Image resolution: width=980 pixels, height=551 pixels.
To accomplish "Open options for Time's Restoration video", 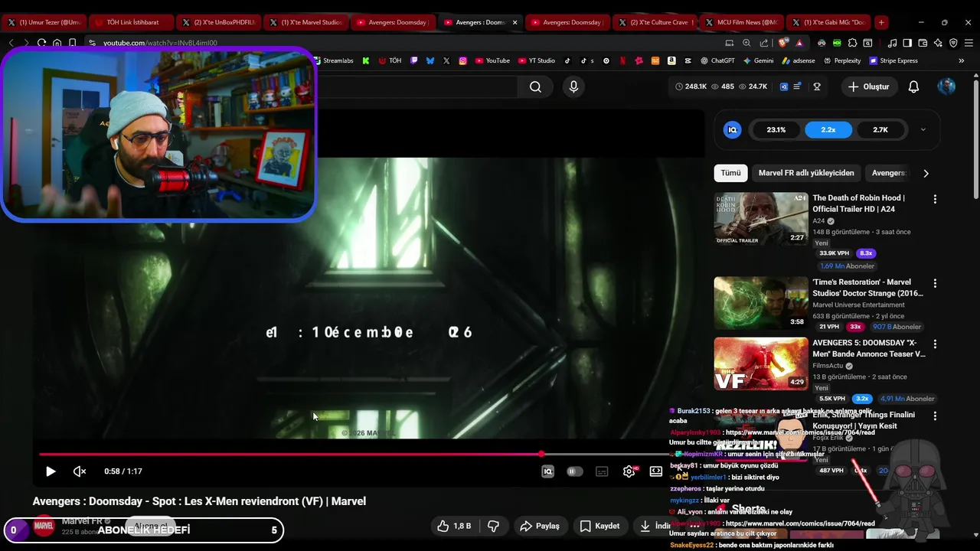I will (935, 283).
